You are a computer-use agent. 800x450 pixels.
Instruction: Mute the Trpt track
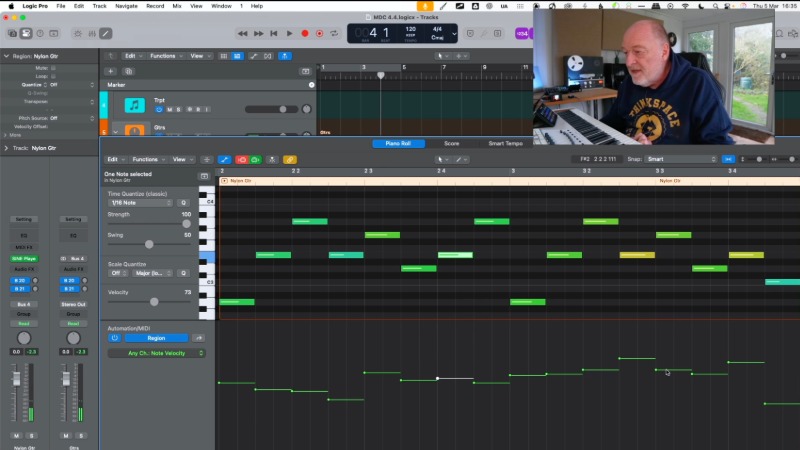[170, 110]
